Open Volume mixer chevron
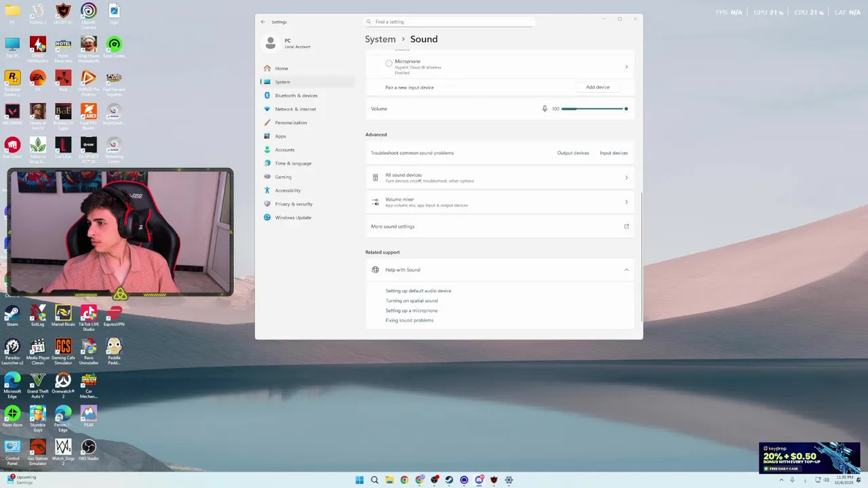The image size is (868, 488). point(626,202)
